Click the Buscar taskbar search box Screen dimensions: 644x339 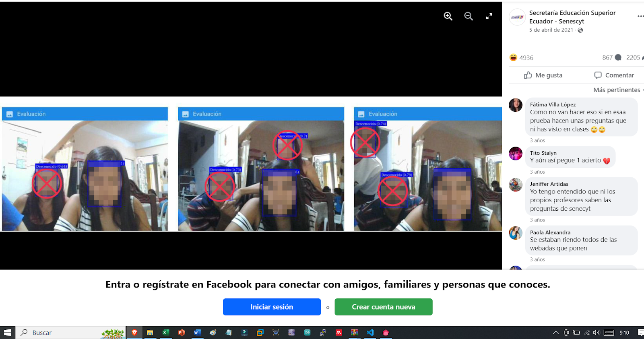71,333
